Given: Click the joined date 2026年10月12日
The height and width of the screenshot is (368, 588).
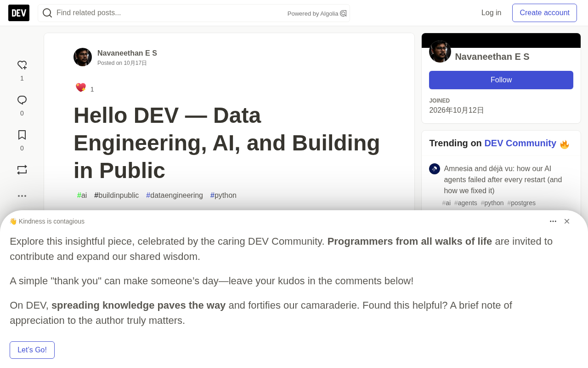Looking at the screenshot, I should (x=457, y=110).
